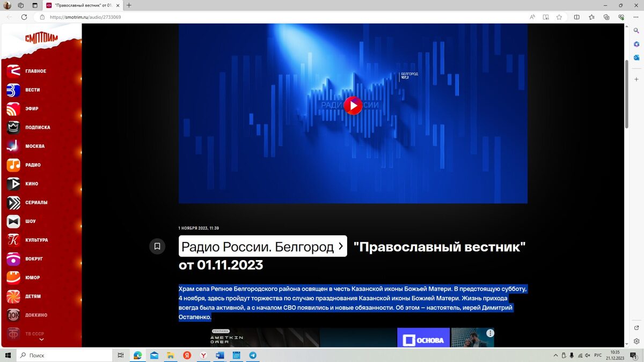Open a new browser tab
Viewport: 644px width, 362px height.
(x=129, y=5)
